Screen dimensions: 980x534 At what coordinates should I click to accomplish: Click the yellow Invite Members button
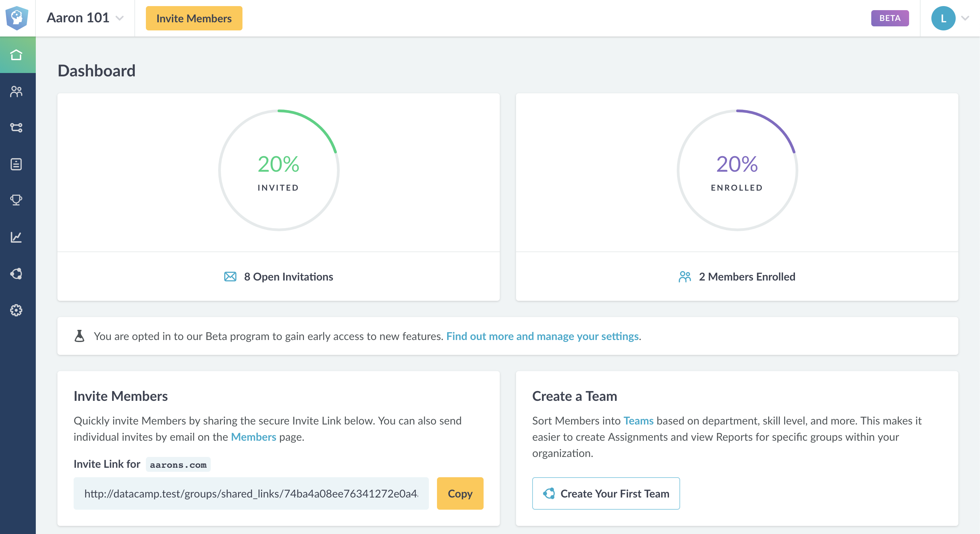[194, 18]
